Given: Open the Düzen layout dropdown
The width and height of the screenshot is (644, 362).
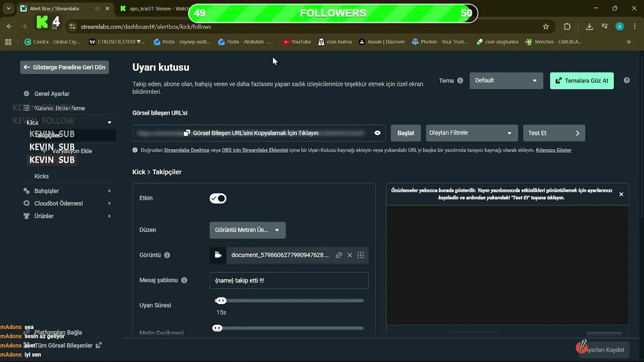Looking at the screenshot, I should tap(248, 230).
